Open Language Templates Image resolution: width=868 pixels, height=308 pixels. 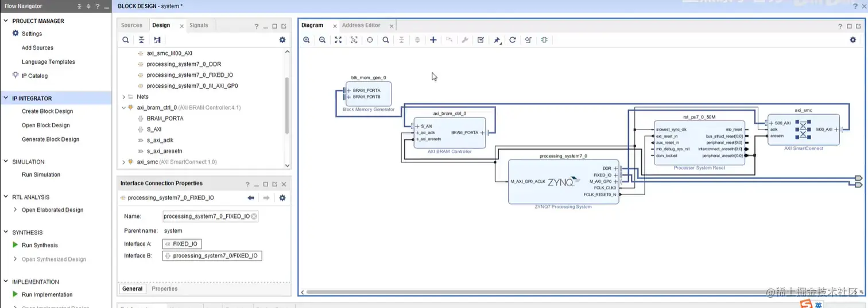(48, 62)
